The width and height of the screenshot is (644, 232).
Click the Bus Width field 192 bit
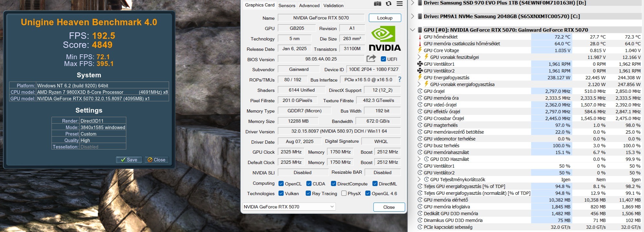[x=382, y=111]
